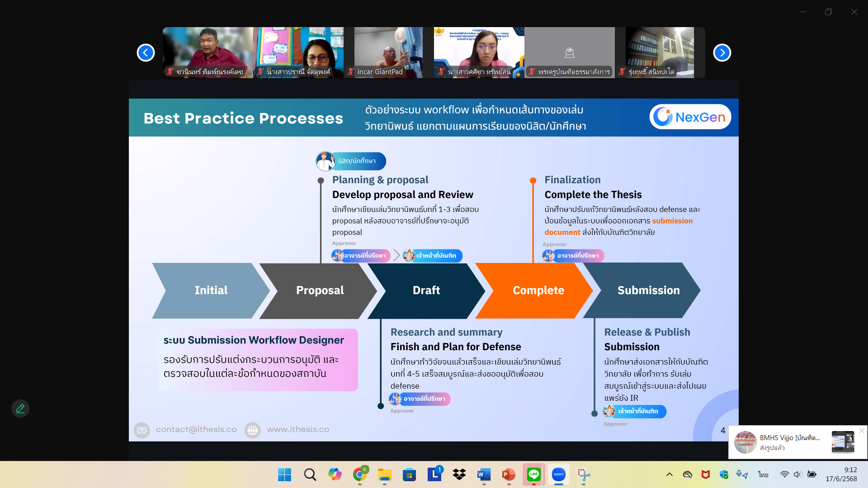This screenshot has height=488, width=868.
Task: Click the Initial workflow arrow step
Action: [x=211, y=291]
